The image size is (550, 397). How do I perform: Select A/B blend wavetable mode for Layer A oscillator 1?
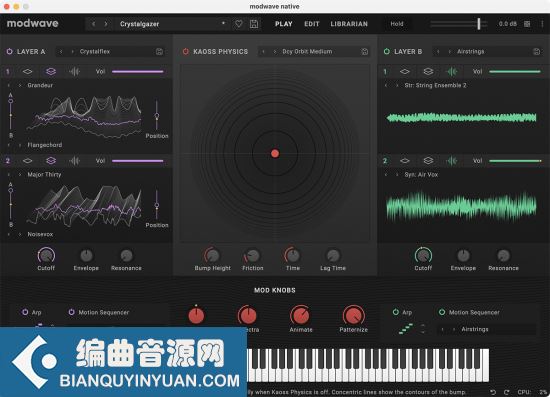click(51, 72)
